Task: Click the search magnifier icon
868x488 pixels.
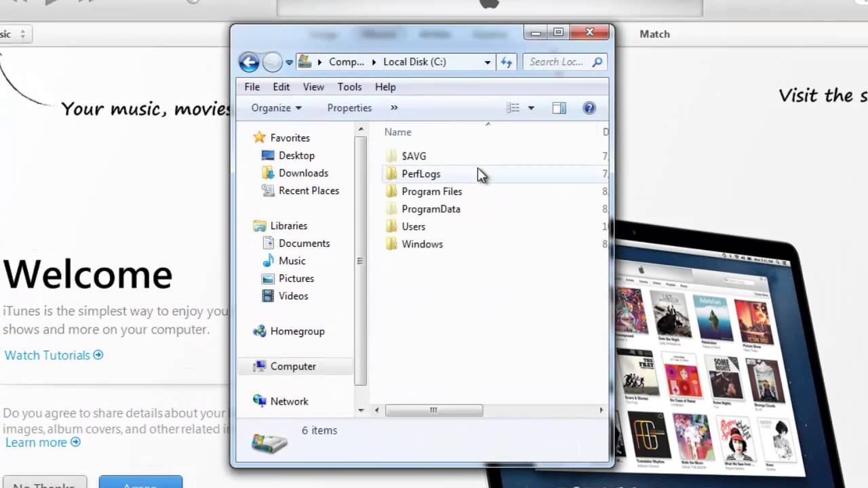Action: (597, 62)
